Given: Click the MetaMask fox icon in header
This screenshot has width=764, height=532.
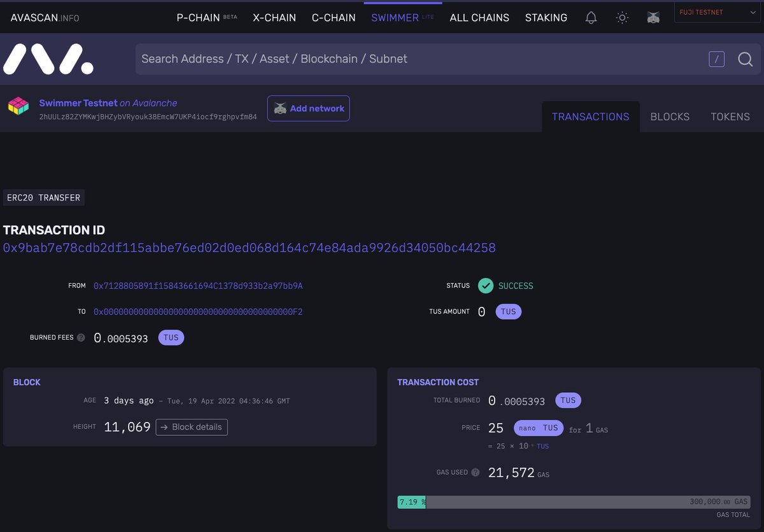Looking at the screenshot, I should [x=653, y=18].
